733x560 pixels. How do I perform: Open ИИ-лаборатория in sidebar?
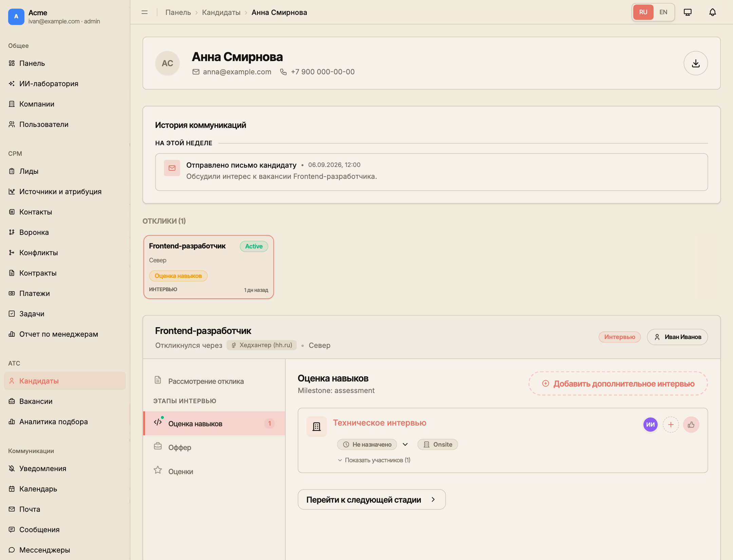(x=65, y=83)
